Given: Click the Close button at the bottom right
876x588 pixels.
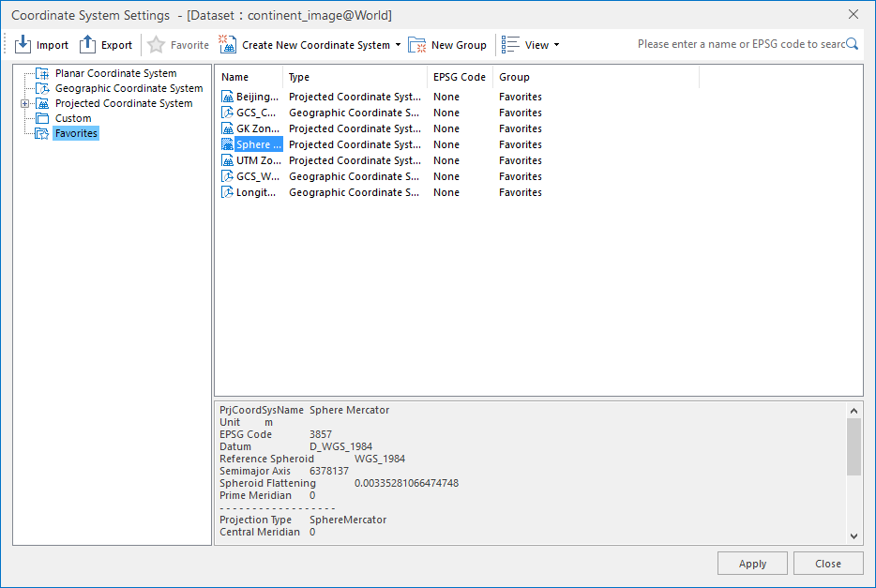Looking at the screenshot, I should (828, 564).
